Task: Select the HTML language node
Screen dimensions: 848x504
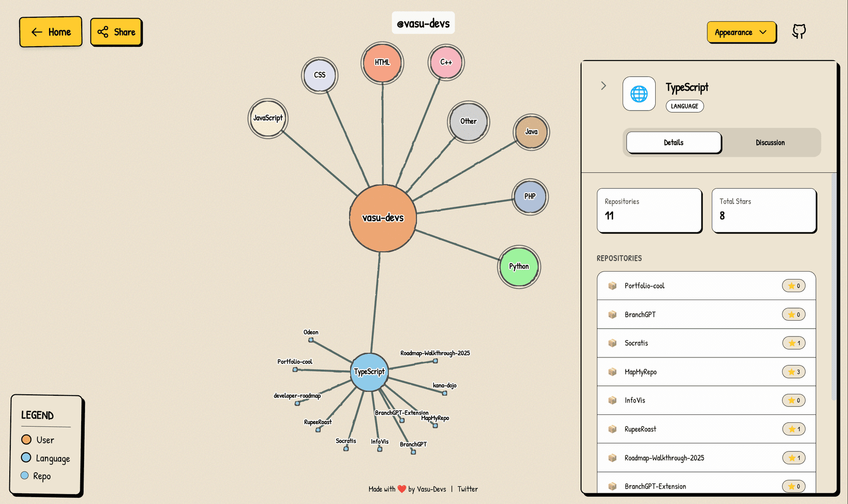Action: click(382, 63)
